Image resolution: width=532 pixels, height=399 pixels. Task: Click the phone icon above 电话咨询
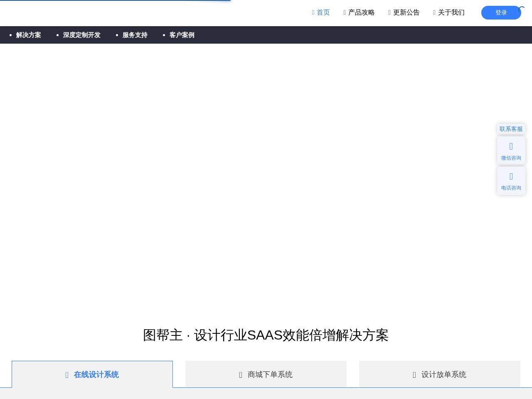coord(511,176)
